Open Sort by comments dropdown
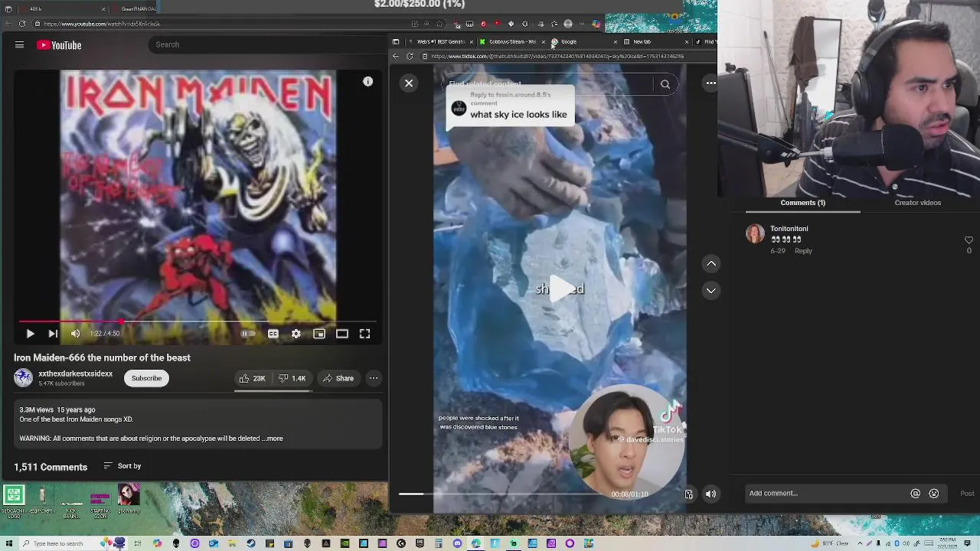 coord(122,466)
